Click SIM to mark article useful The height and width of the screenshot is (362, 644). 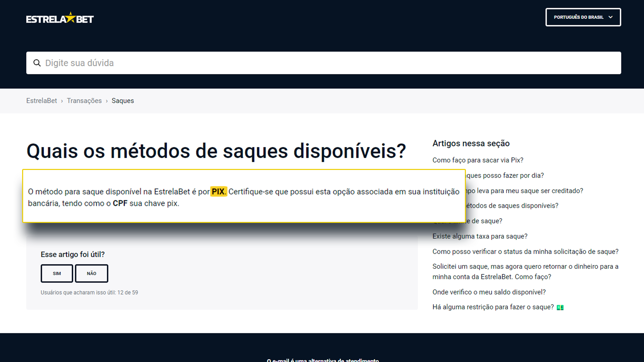[x=57, y=274]
